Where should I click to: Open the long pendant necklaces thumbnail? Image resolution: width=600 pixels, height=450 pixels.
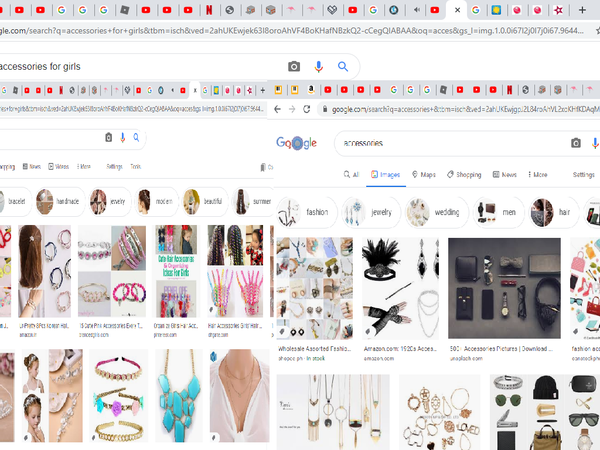tap(333, 412)
